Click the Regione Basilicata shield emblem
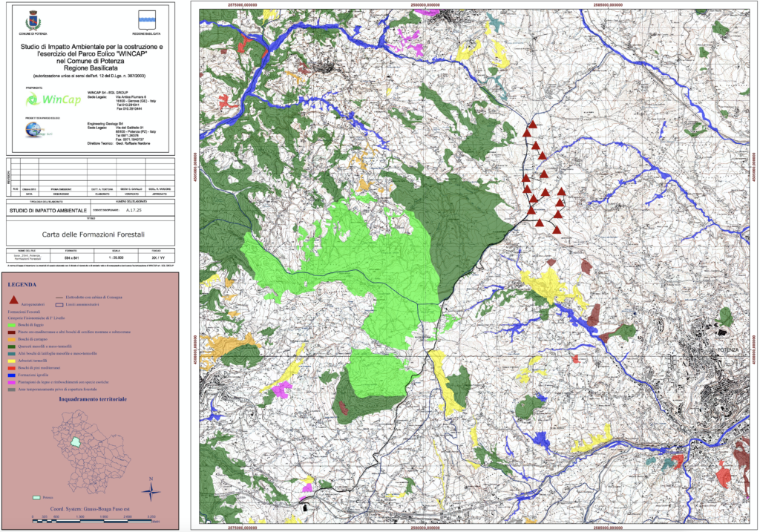 (146, 21)
